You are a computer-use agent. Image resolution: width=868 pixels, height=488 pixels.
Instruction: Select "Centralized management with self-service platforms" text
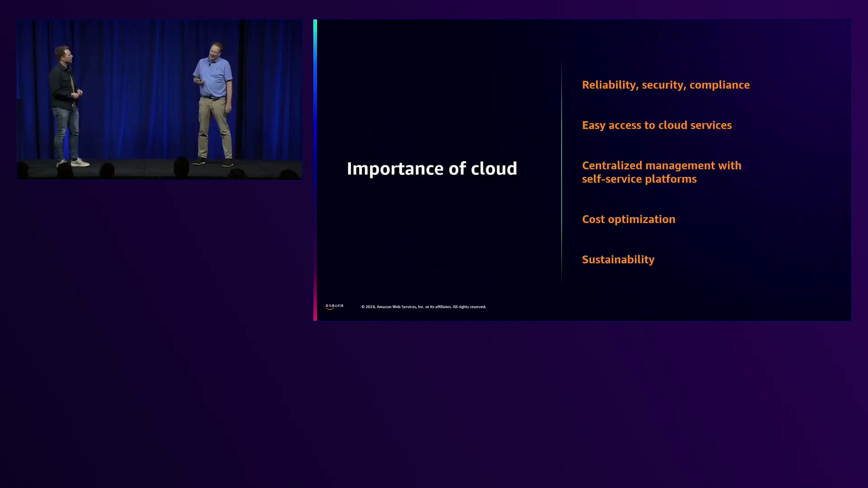tap(661, 172)
